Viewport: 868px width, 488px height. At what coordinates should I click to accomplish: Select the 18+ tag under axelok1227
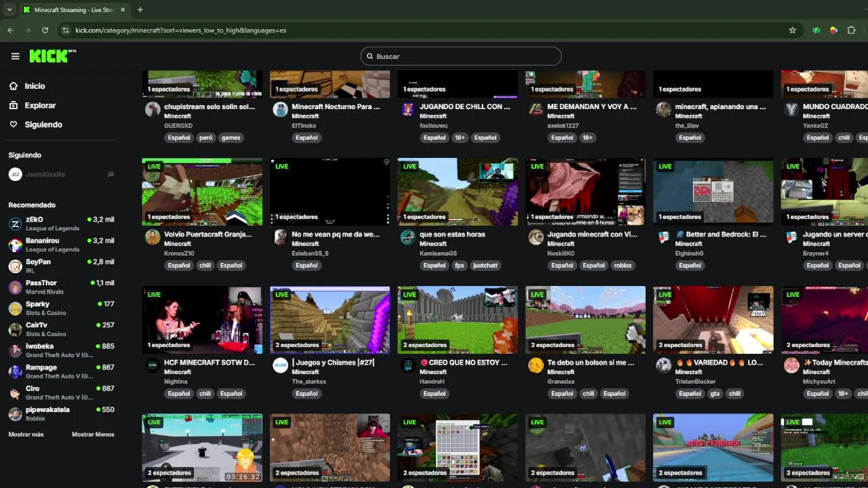click(587, 138)
